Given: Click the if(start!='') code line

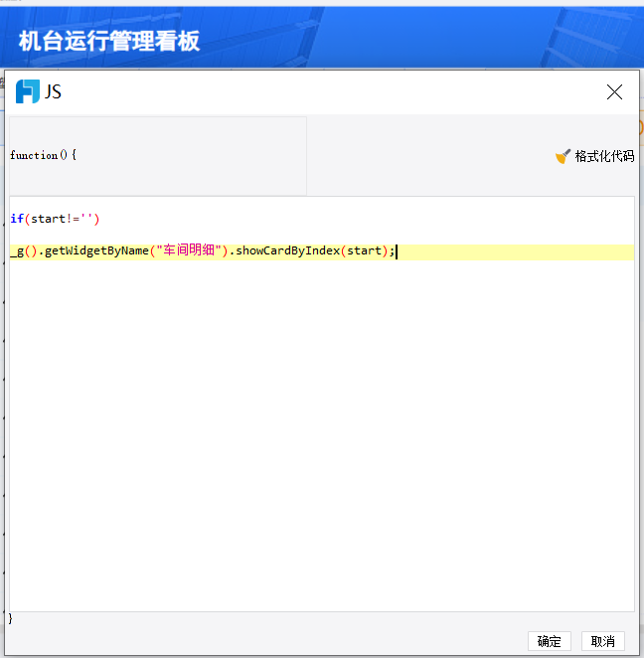Looking at the screenshot, I should (55, 219).
